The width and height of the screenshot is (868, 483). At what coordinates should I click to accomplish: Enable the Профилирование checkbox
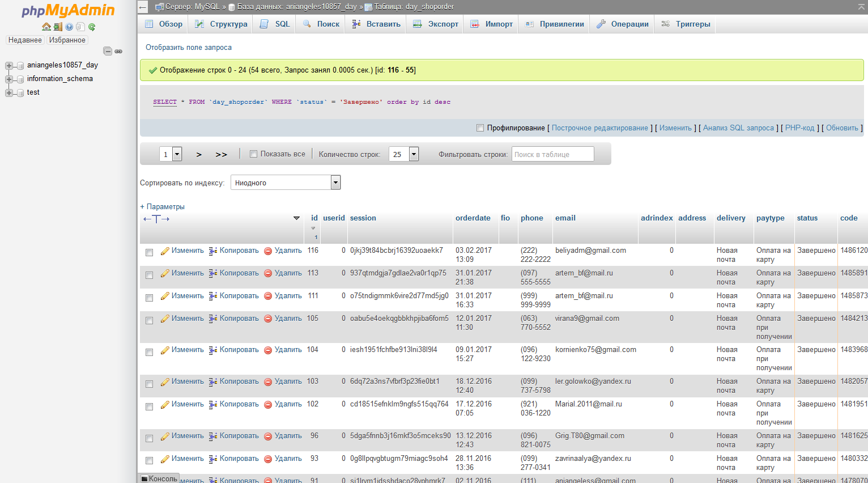480,128
